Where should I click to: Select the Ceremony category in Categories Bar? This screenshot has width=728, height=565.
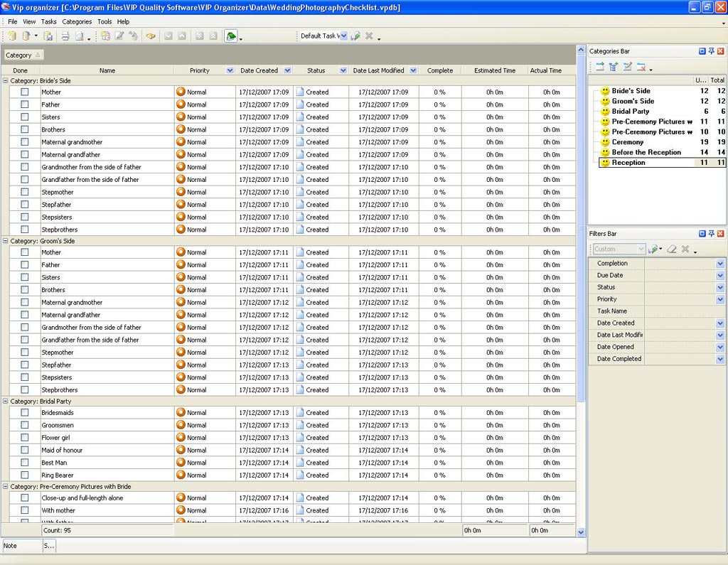coord(627,142)
